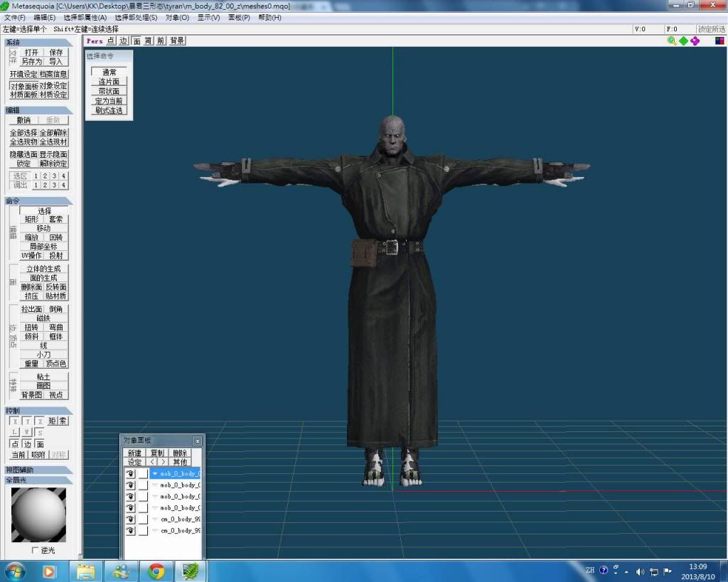The height and width of the screenshot is (582, 728).
Task: Click the 锁定所选 lock-selected button
Action: pos(712,29)
